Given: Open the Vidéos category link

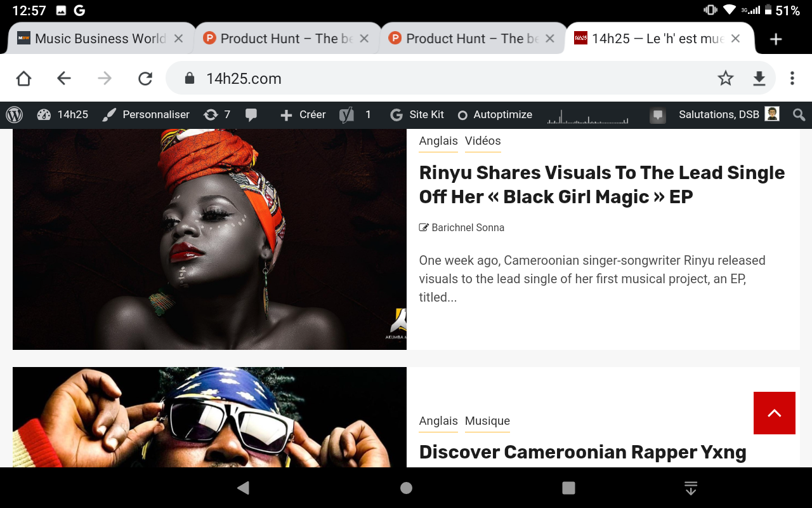Looking at the screenshot, I should click(483, 141).
